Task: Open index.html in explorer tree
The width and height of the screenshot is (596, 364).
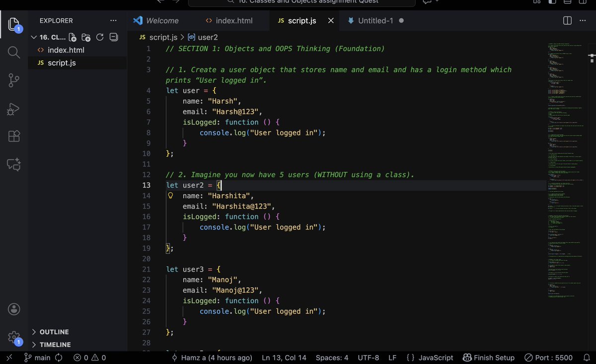Action: 66,50
